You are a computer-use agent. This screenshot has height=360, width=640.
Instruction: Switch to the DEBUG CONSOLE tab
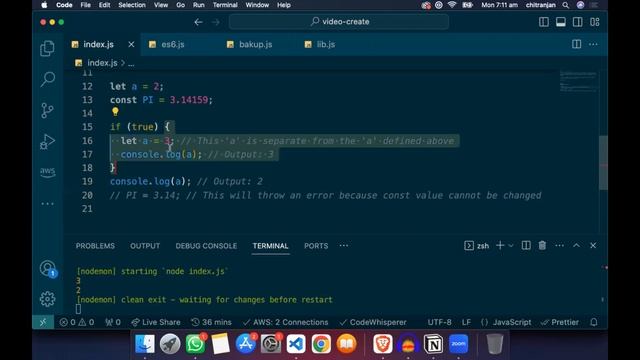pos(206,246)
